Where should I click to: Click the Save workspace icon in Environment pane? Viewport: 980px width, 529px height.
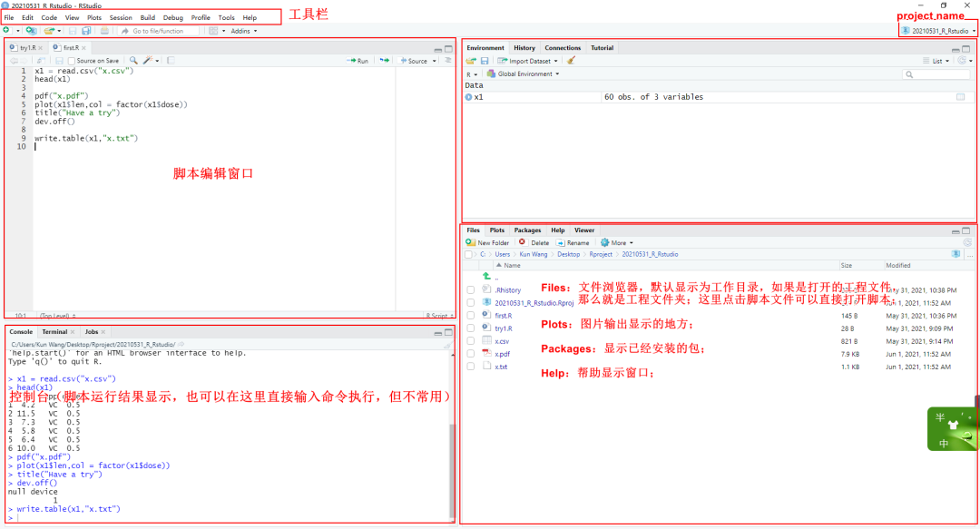click(x=485, y=61)
